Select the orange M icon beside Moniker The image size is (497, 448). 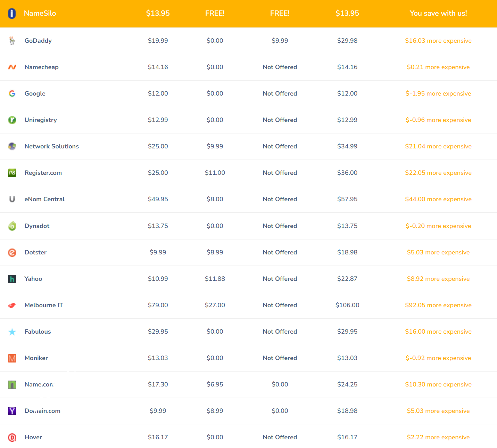tap(12, 358)
